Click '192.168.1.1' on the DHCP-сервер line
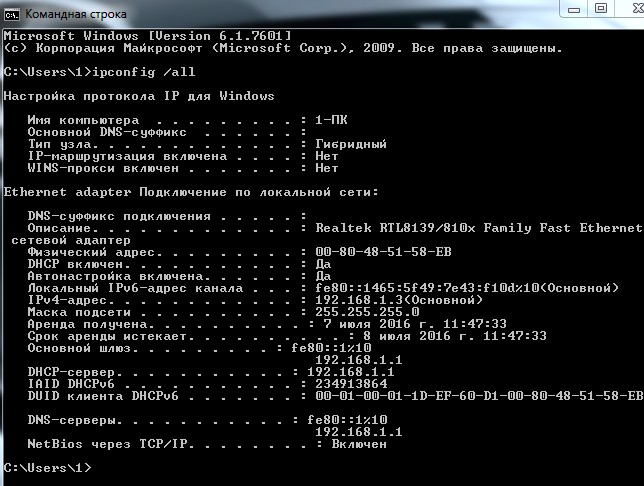This screenshot has height=486, width=644. 351,372
